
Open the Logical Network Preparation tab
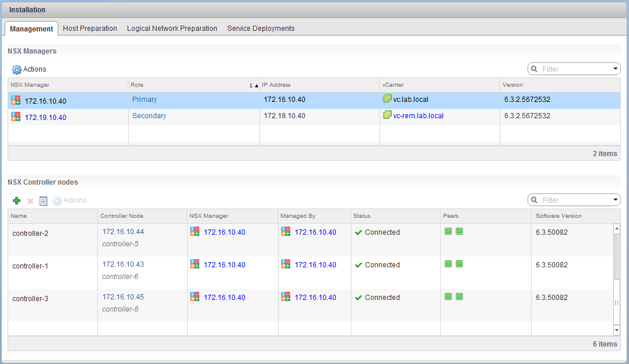(x=172, y=28)
